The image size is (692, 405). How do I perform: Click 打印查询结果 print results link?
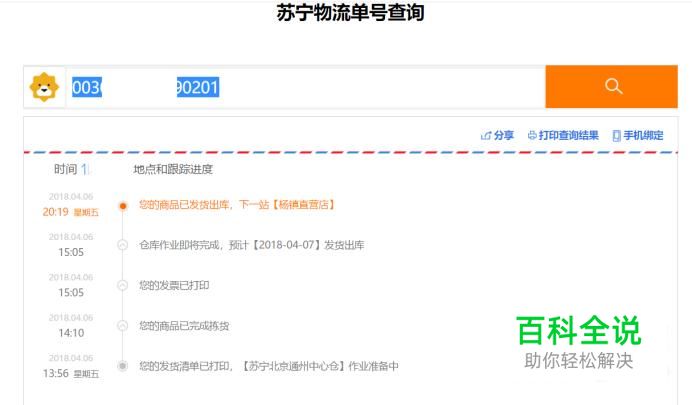(x=563, y=135)
